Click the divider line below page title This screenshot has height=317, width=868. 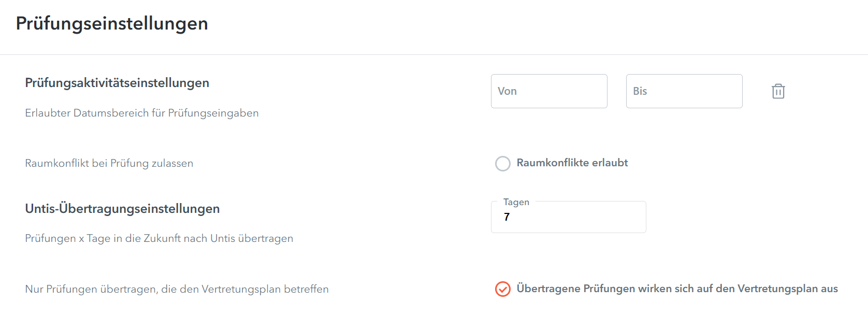pos(434,54)
